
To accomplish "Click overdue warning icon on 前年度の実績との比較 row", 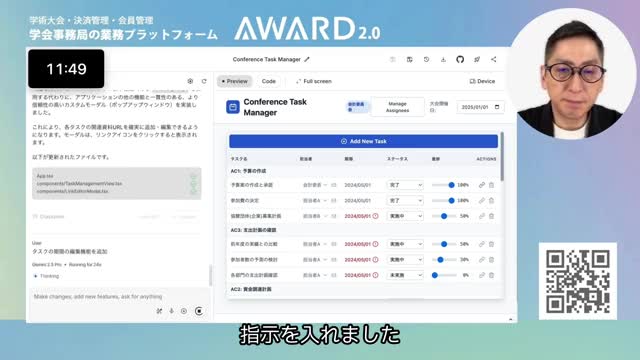I will point(376,244).
